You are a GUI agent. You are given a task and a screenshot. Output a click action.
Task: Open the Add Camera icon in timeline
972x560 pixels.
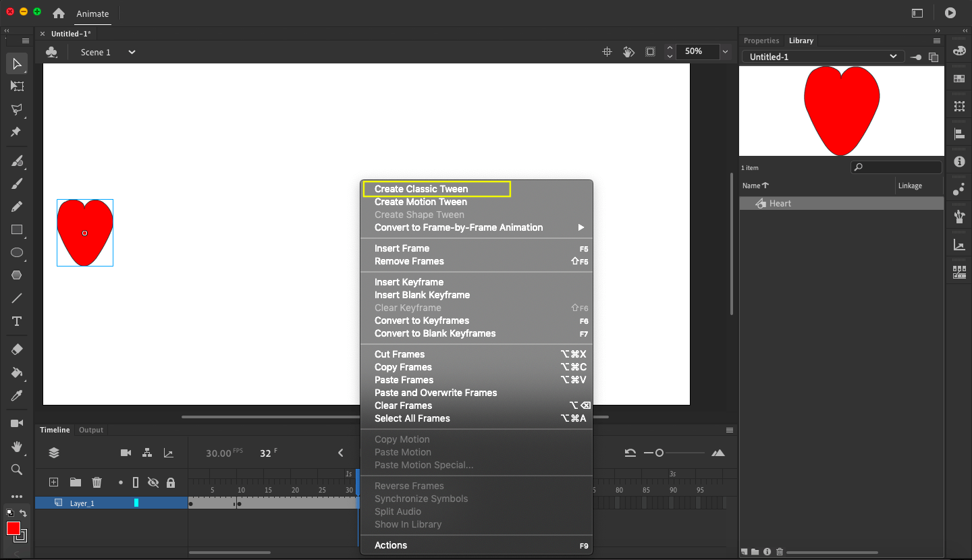[126, 453]
